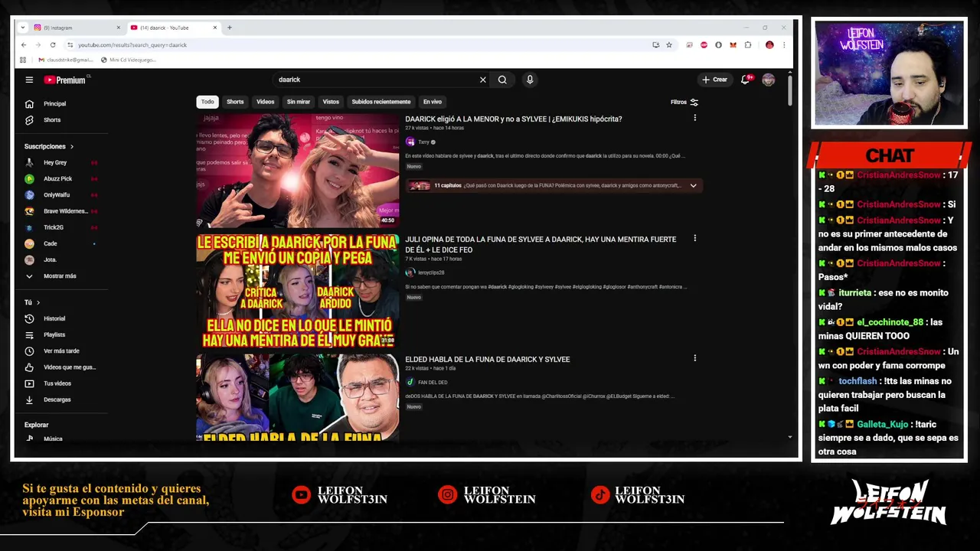The image size is (980, 551).
Task: Select the Videos filter chip
Action: tap(265, 102)
